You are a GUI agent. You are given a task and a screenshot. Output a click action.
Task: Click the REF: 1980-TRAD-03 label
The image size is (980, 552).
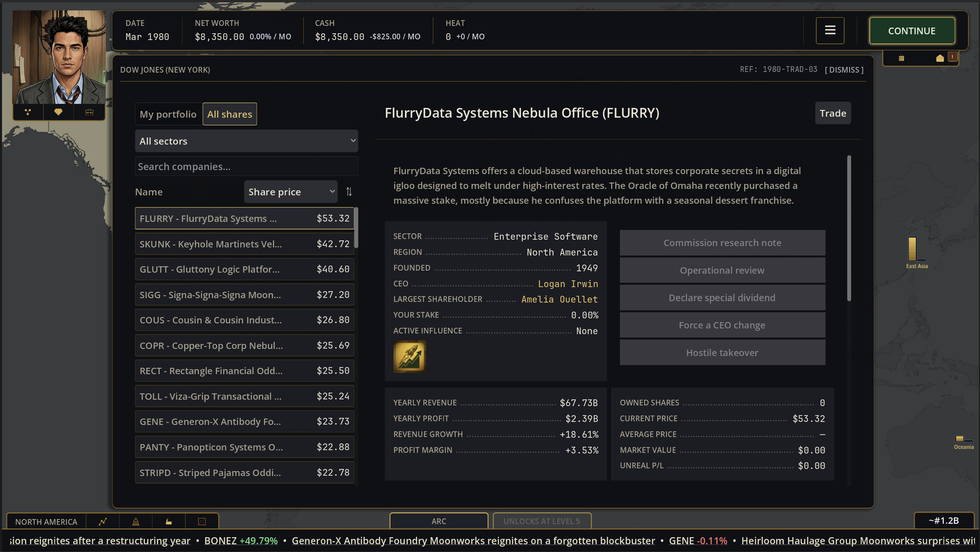click(x=778, y=69)
